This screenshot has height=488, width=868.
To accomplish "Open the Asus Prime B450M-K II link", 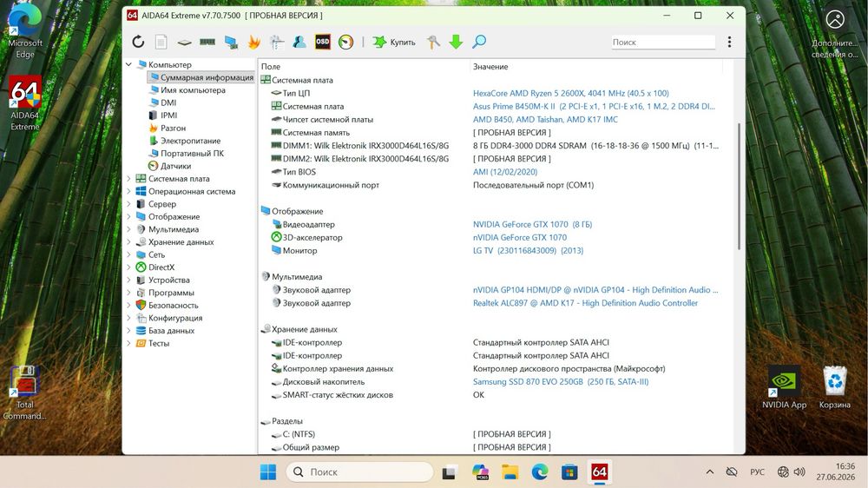I will pos(594,106).
